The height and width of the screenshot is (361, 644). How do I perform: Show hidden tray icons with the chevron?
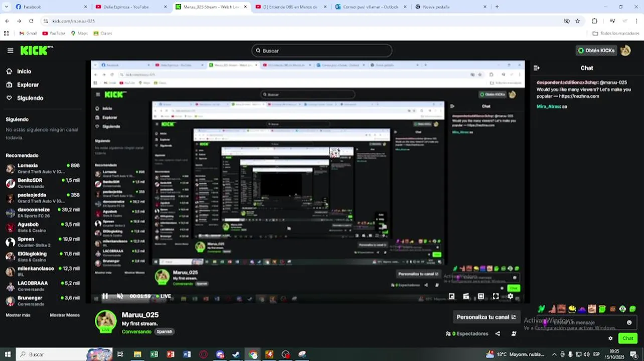554,354
